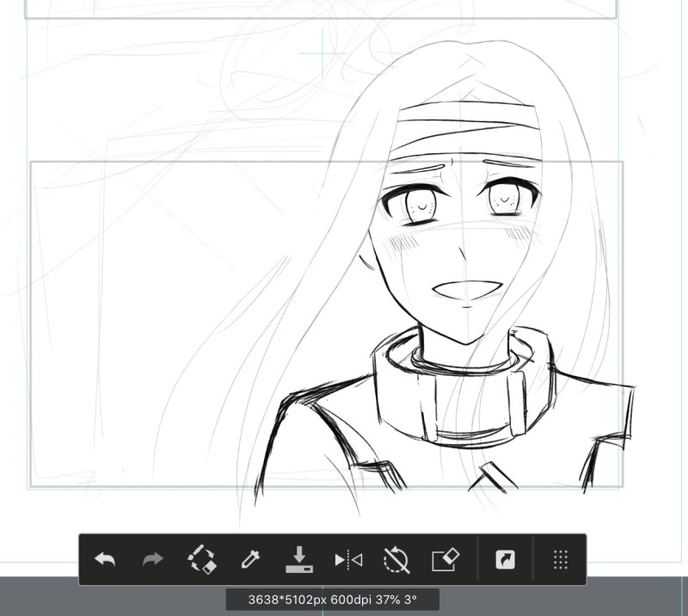Click the save download-arrow icon
The height and width of the screenshot is (616, 688).
299,559
